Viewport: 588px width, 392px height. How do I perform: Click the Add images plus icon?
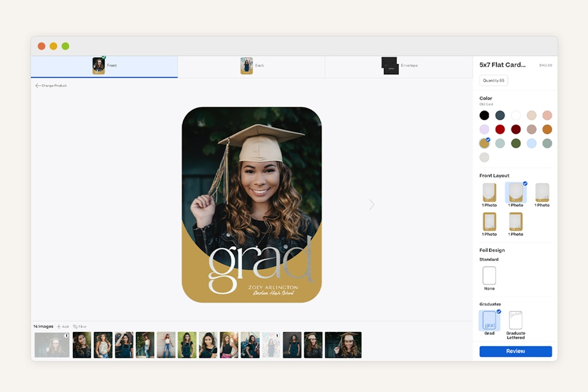[x=59, y=326]
